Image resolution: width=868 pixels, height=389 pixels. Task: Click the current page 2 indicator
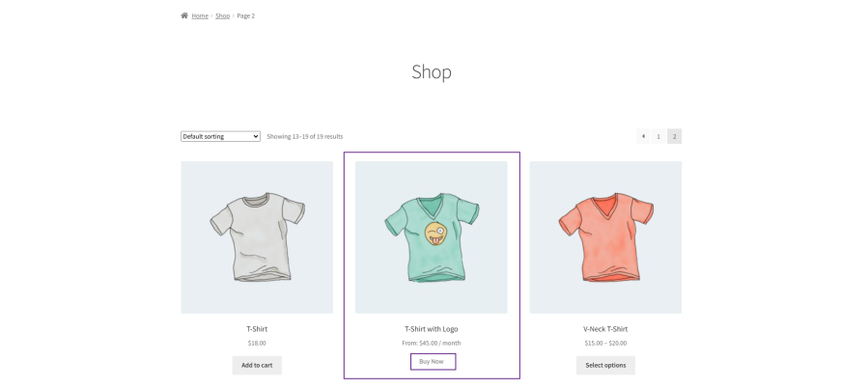674,136
